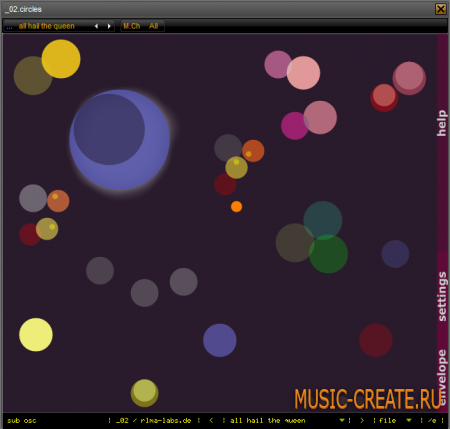This screenshot has height=429, width=450.
Task: Select the olive-yellow circle just above the bottom bar
Action: [x=144, y=393]
